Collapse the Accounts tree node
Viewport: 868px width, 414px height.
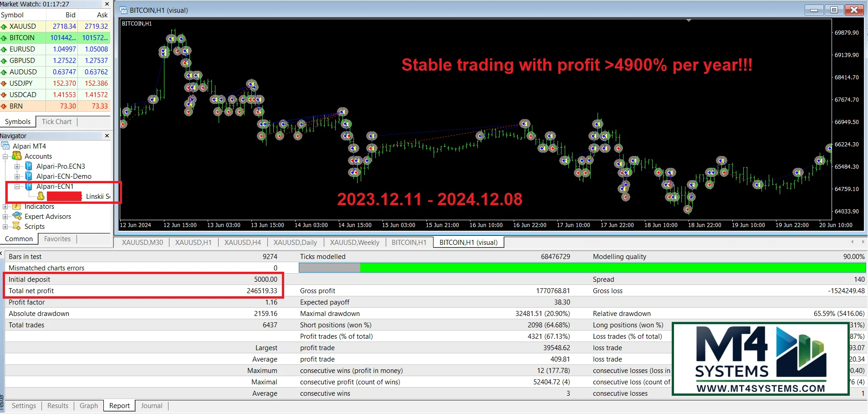(x=5, y=156)
